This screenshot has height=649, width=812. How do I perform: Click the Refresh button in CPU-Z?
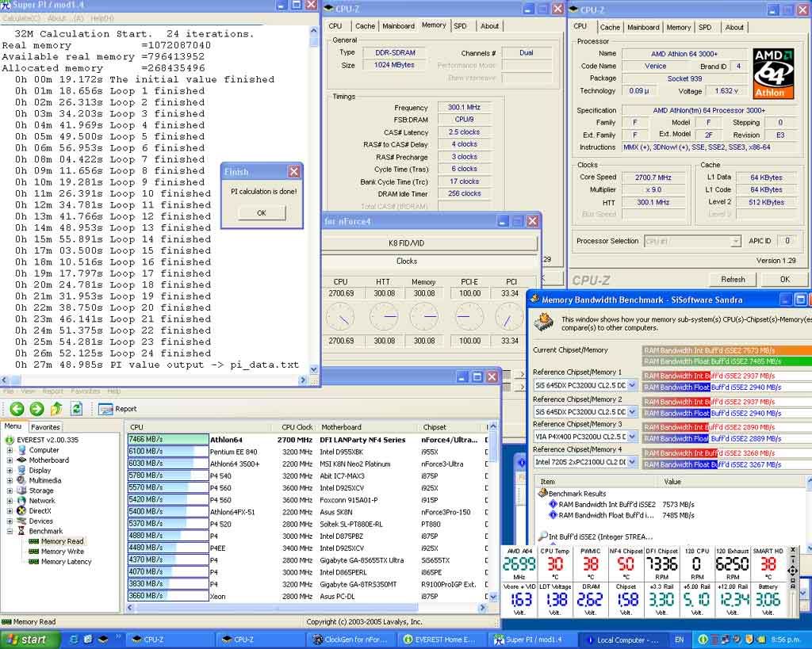click(x=733, y=279)
